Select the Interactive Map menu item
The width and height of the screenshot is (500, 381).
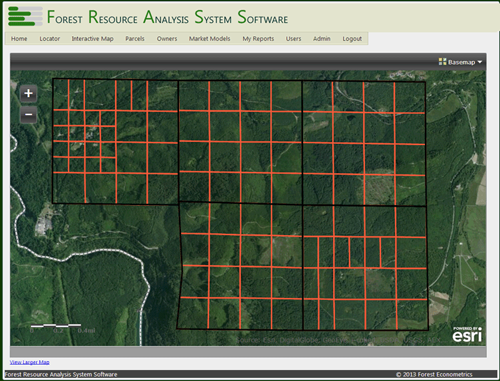(93, 39)
